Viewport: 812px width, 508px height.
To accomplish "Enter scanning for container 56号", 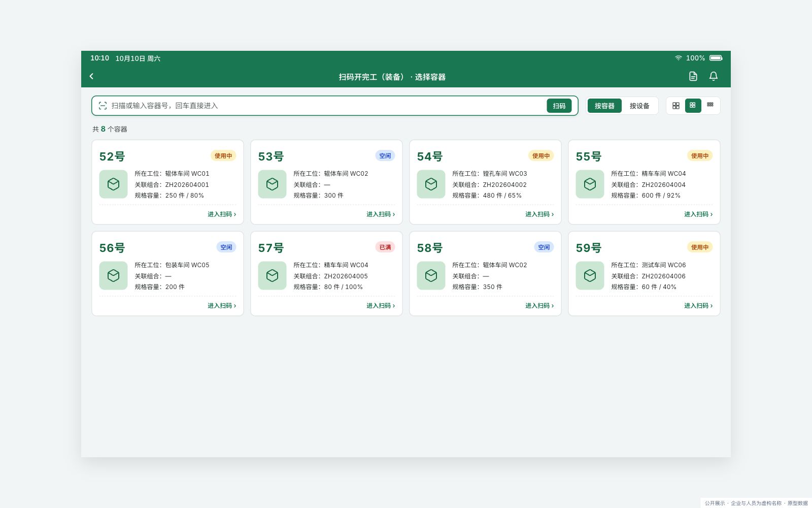I will tap(222, 306).
